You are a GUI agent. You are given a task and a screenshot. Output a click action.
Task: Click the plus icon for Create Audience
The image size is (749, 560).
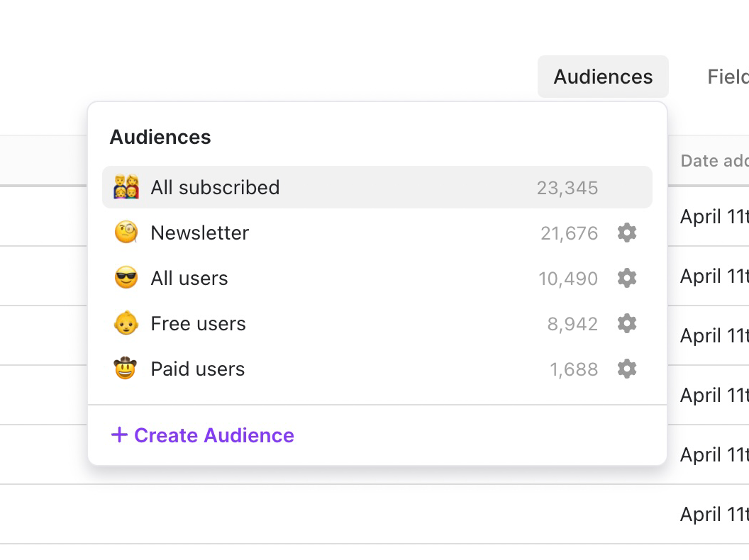click(x=119, y=435)
